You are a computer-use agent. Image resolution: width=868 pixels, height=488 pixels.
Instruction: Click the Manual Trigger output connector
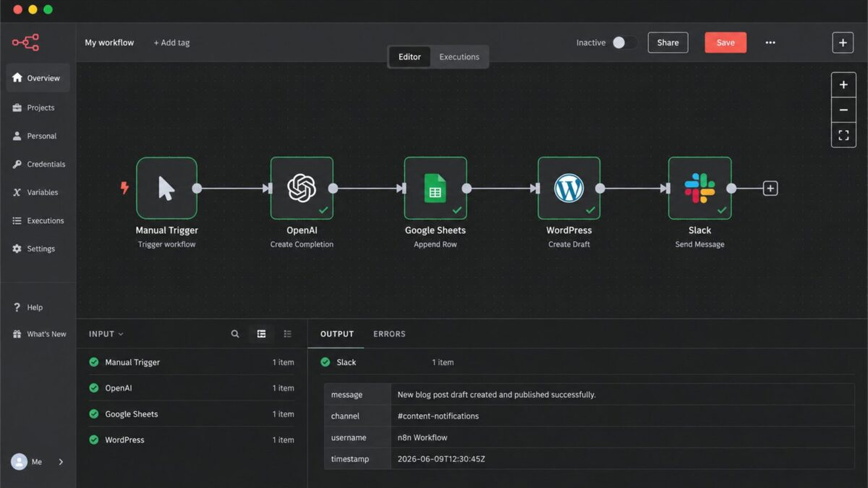point(197,188)
